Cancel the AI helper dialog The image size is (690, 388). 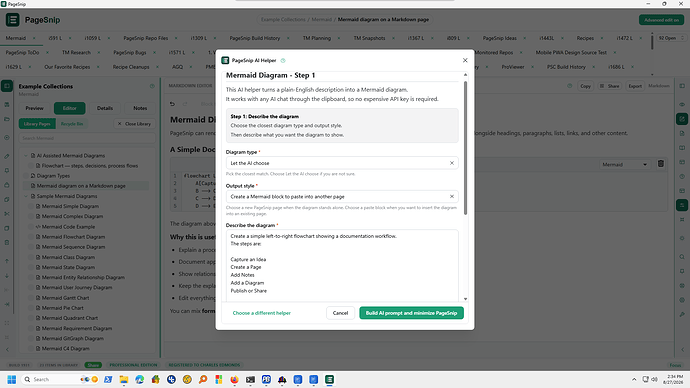click(340, 313)
